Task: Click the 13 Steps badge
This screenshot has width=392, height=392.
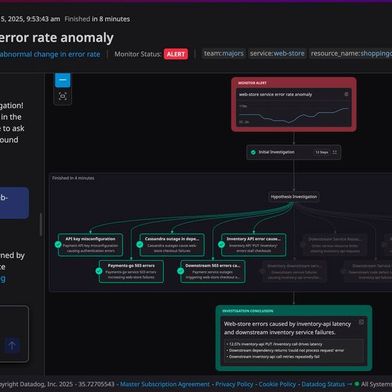Action: coord(322,152)
